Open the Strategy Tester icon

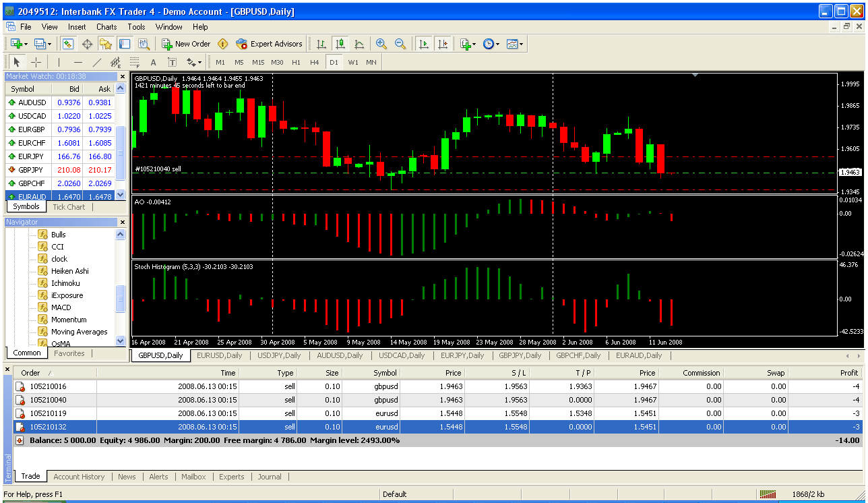pos(144,44)
